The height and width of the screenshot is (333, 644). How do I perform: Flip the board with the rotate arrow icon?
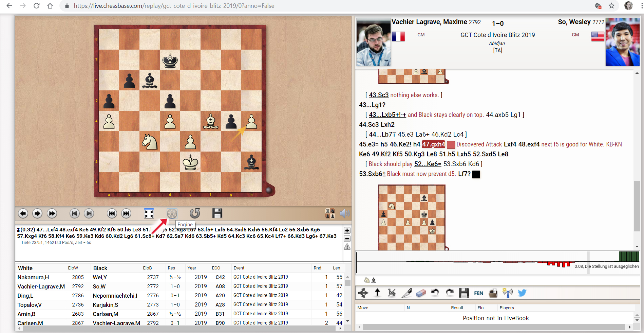[x=195, y=213]
